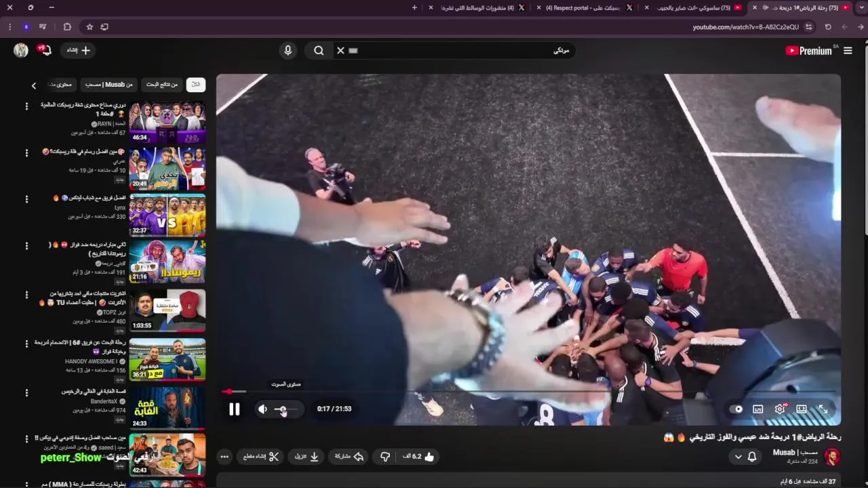
Task: Open the 24:33 BanderitaX video thumbnail
Action: (167, 408)
